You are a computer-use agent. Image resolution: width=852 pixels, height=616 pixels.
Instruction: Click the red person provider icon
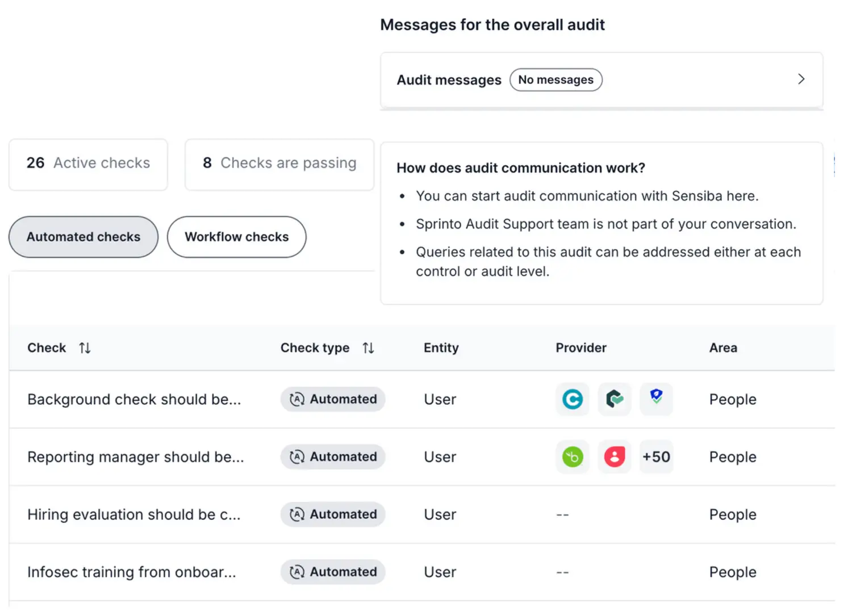(614, 456)
